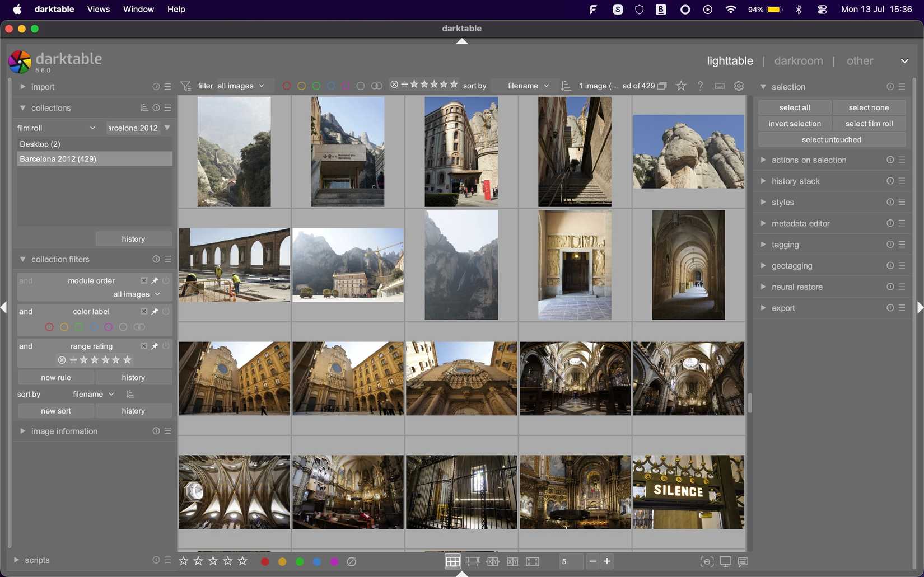Click the reject (crossed circle) icon in bottom bar
Viewport: 924px width, 577px height.
click(352, 561)
